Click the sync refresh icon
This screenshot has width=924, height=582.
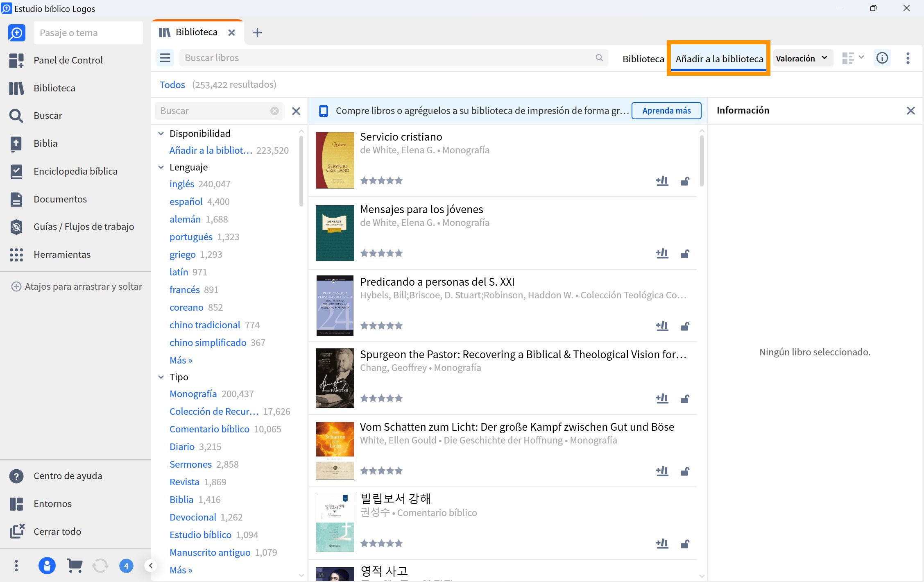100,566
